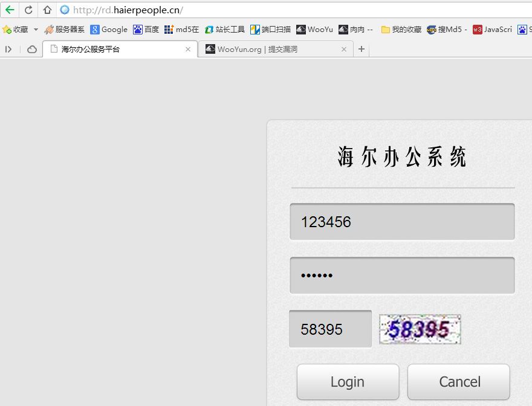This screenshot has height=406, width=532.
Task: Open the Google bookmark
Action: coord(109,30)
